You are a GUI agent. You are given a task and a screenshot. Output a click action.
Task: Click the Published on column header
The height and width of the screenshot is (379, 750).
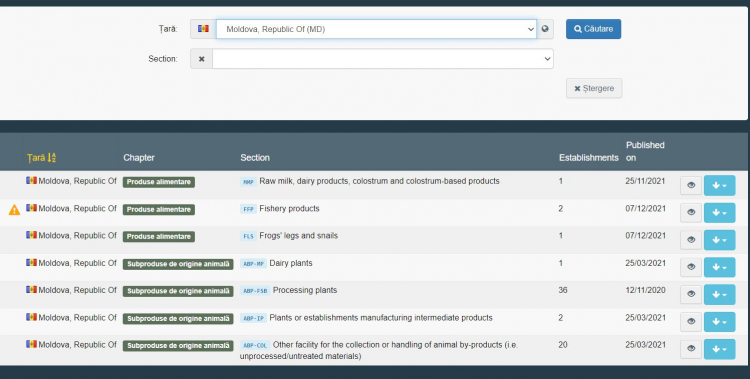[645, 151]
